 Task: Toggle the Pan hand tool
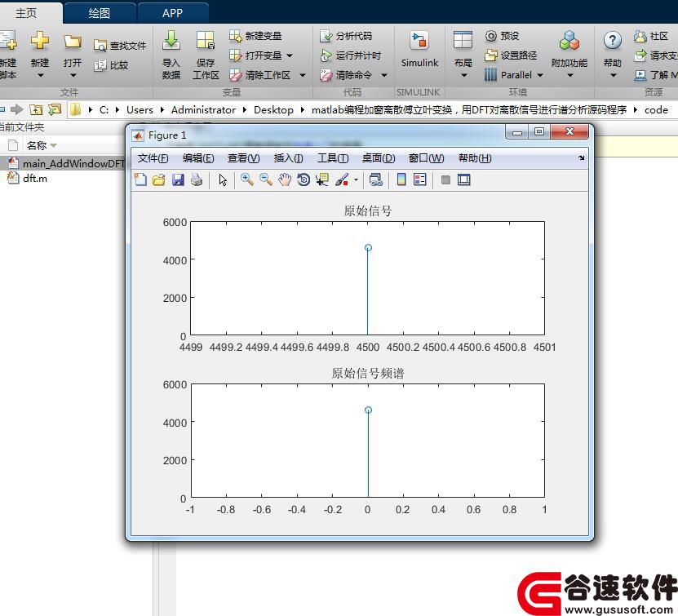point(285,179)
